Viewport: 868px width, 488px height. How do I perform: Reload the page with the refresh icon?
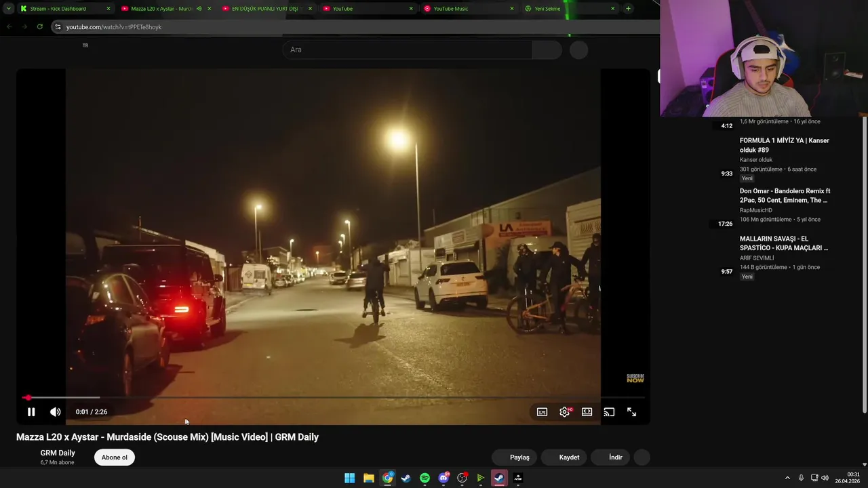click(x=40, y=26)
